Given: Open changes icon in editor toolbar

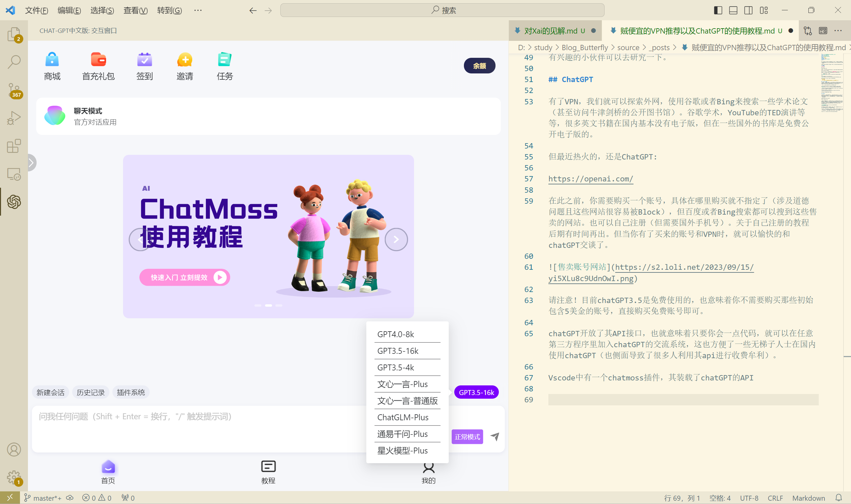Looking at the screenshot, I should [807, 31].
